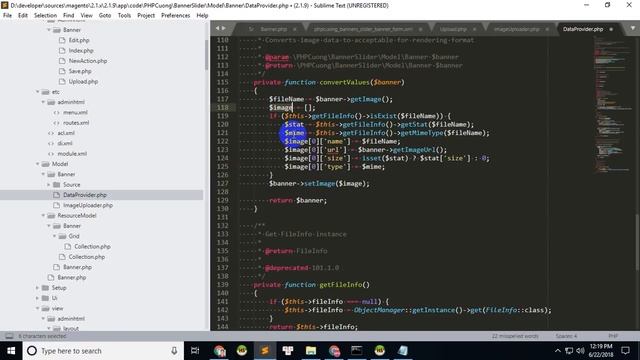Open Task View on the taskbar
The image size is (640, 360).
(x=195, y=351)
